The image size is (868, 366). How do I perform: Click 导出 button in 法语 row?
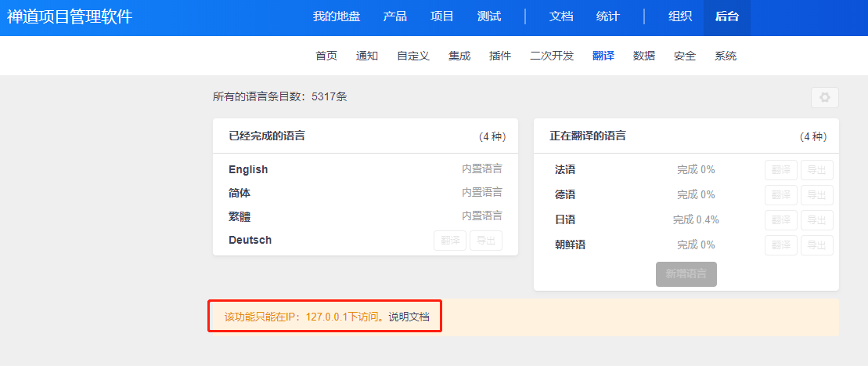click(817, 170)
